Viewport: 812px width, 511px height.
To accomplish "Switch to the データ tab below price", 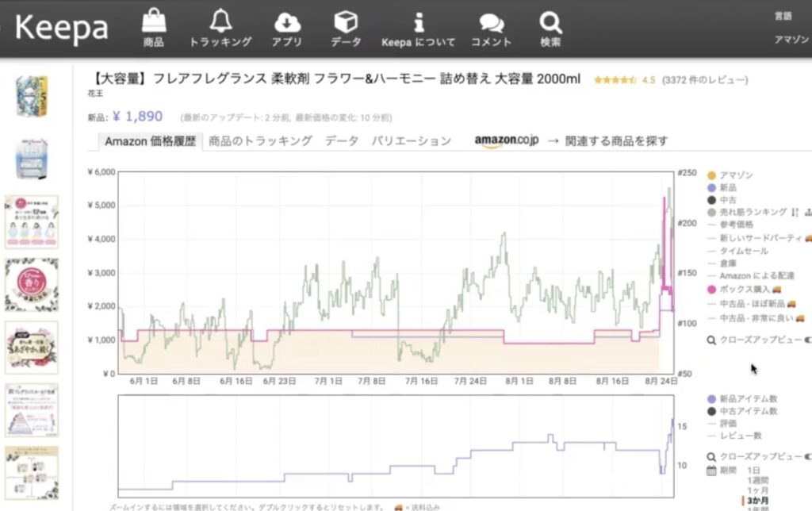I will pos(341,141).
